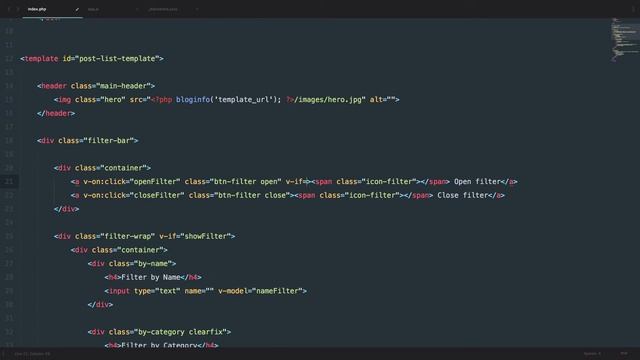
Task: Click the "filter-wrap" class value
Action: click(x=127, y=236)
